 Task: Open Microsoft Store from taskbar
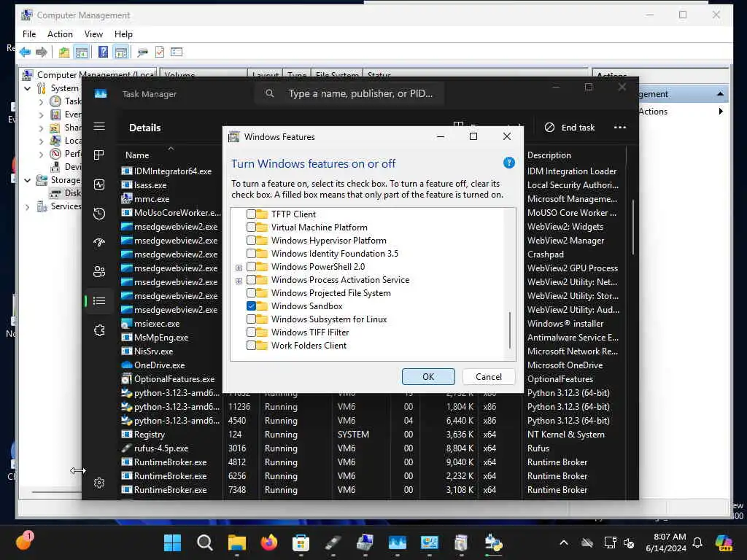pyautogui.click(x=301, y=542)
